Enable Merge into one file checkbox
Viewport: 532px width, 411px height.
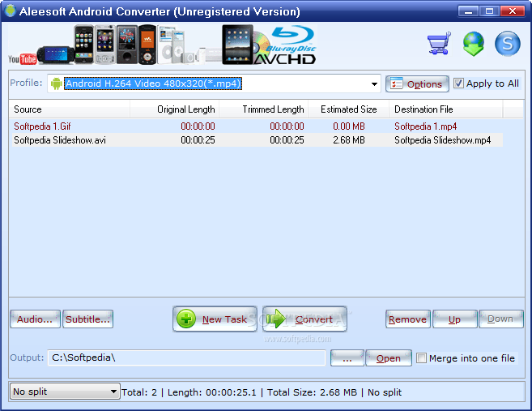[x=421, y=358]
